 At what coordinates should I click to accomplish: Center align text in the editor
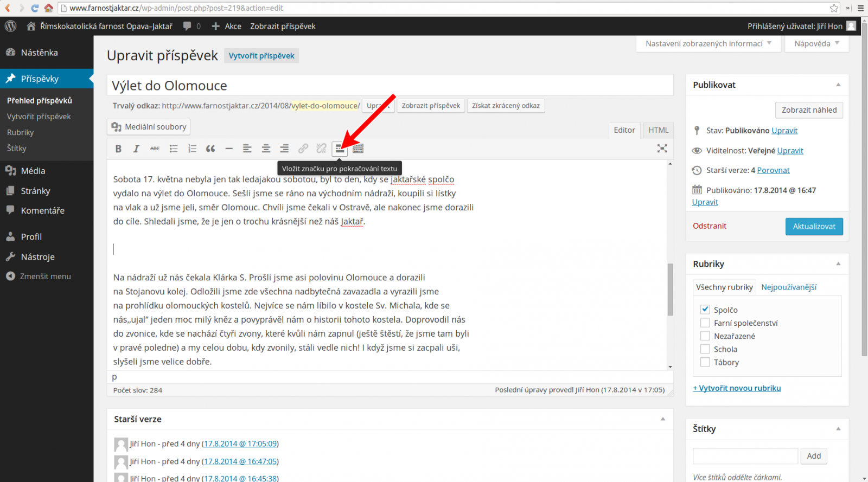(x=266, y=149)
